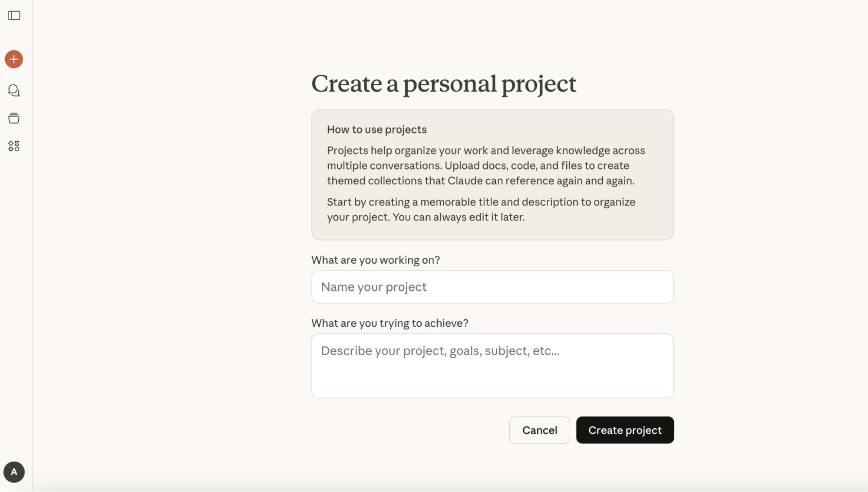
Task: Click the "How to use projects" title
Action: pos(376,129)
